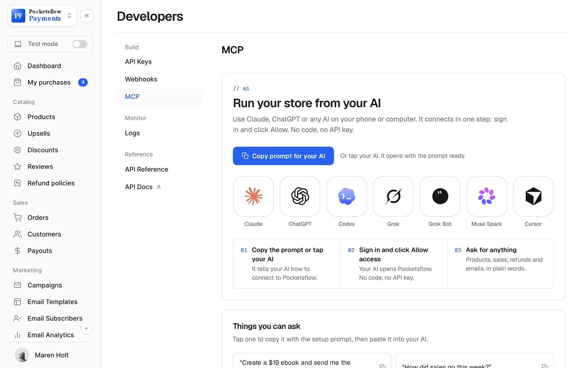Select the Codex icon tile

click(347, 196)
